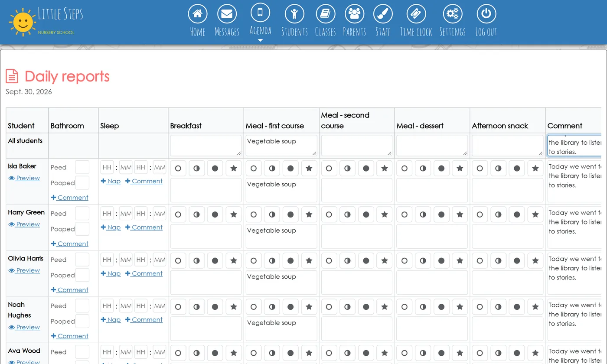Click the Sept. 30, 2026 date text

coord(29,92)
